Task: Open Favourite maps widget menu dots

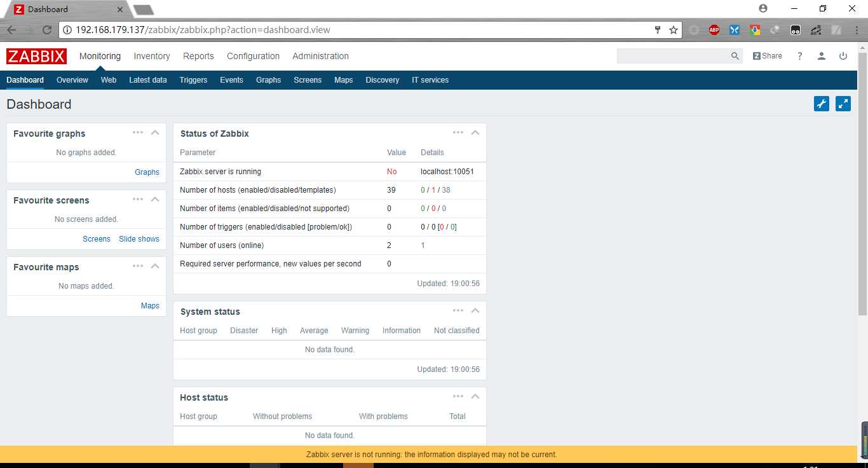Action: (x=138, y=266)
